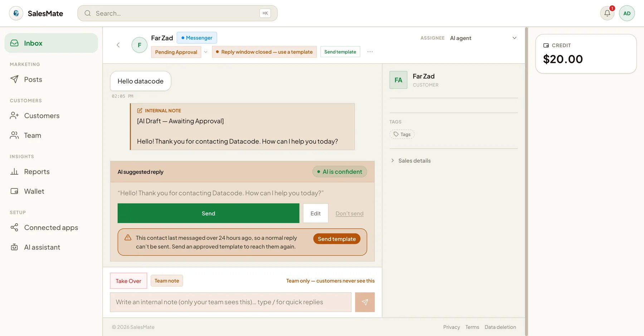
Task: Open Inbox in the sidebar
Action: pos(51,43)
